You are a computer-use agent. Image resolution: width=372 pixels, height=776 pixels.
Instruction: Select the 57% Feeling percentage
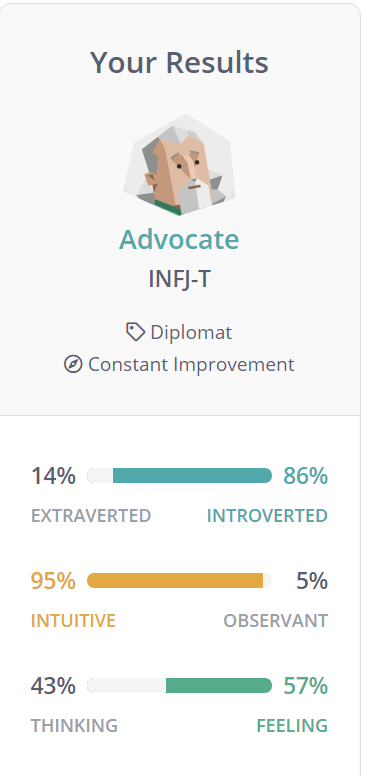coord(305,686)
